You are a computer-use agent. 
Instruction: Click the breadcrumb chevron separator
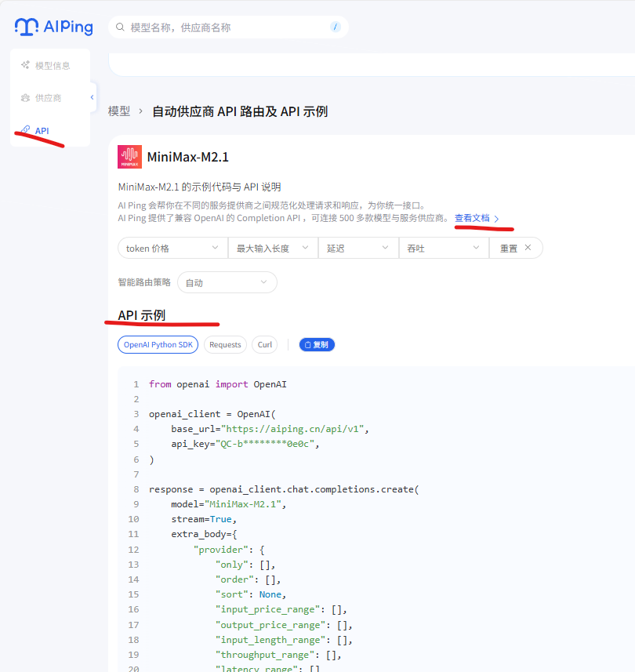coord(140,111)
